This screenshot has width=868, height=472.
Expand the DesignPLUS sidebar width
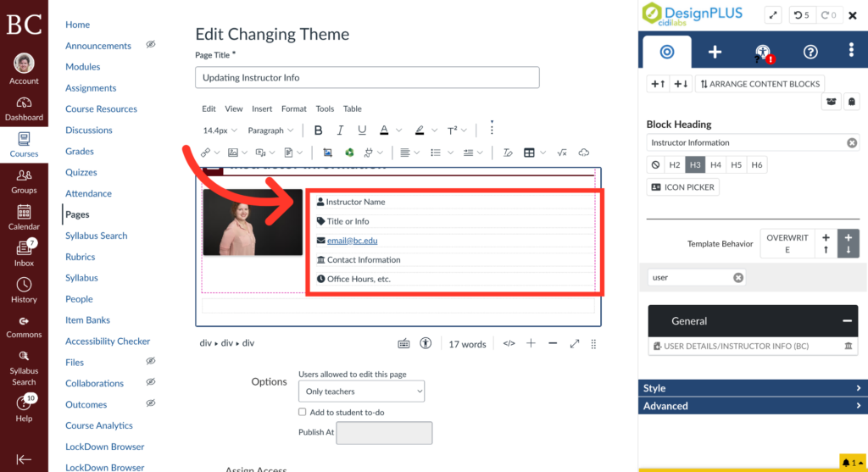pos(773,15)
